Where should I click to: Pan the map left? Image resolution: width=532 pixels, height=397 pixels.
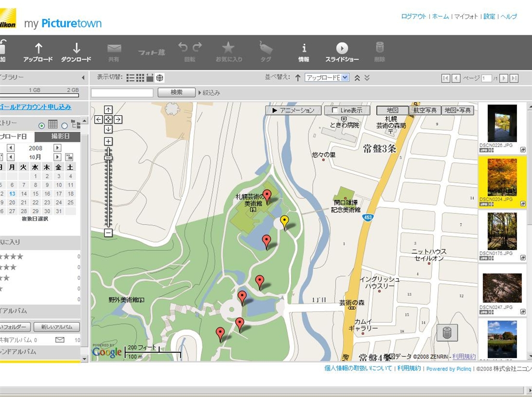point(98,119)
